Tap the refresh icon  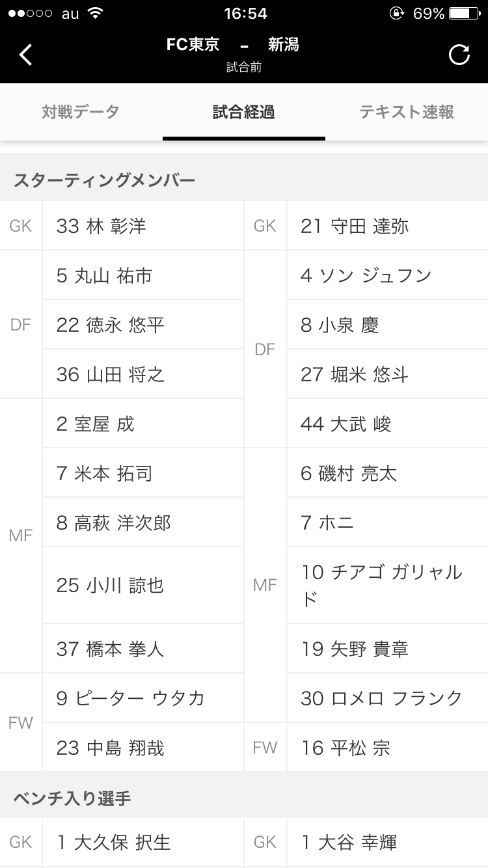tap(459, 55)
